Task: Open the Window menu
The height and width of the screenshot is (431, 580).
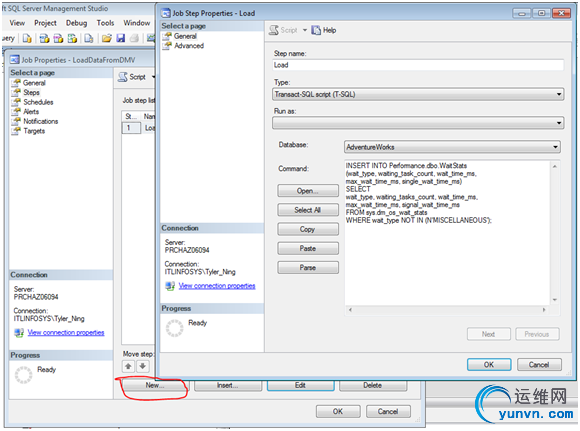Action: (x=136, y=23)
